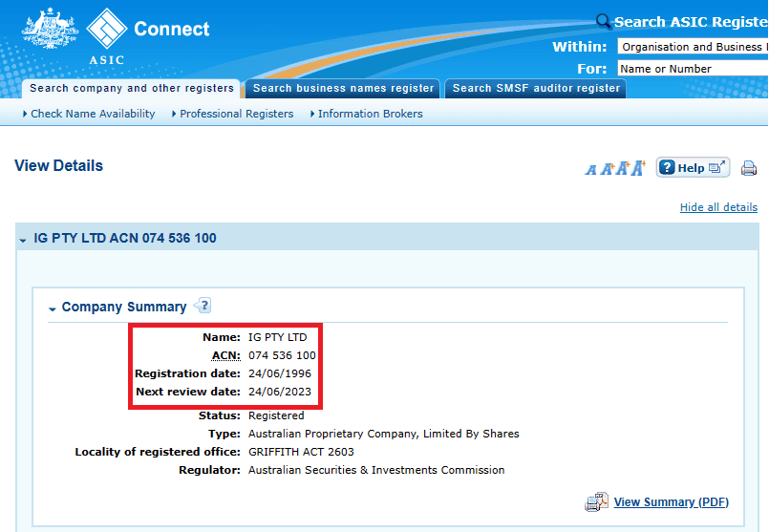Set the smallest font size A icon

[591, 170]
